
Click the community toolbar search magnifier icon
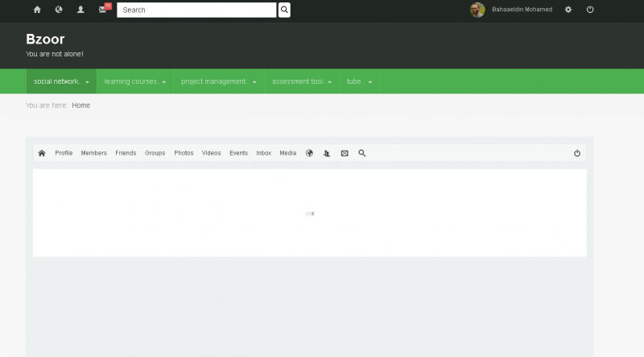(x=361, y=153)
